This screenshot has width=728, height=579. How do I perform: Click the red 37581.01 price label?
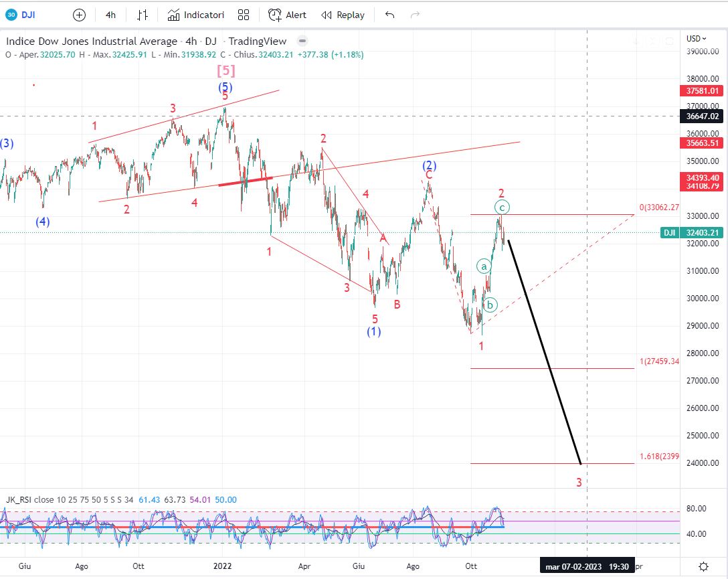pyautogui.click(x=702, y=91)
